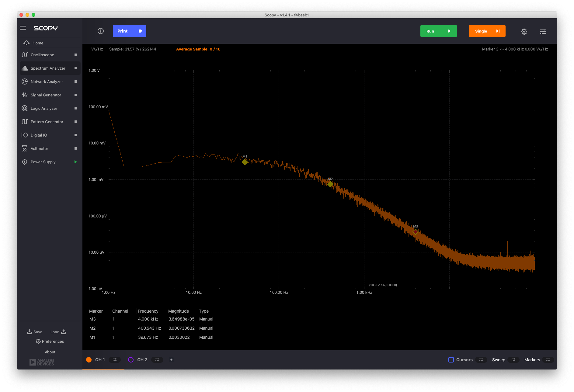Click the Home icon in sidebar
Viewport: 574px width, 392px height.
coord(26,43)
